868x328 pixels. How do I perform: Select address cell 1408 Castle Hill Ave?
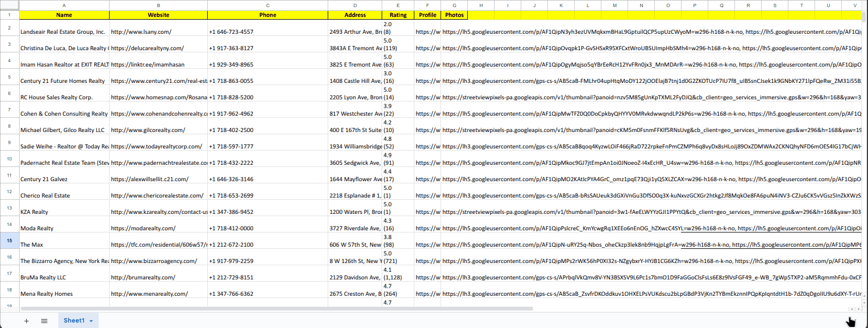(x=355, y=77)
